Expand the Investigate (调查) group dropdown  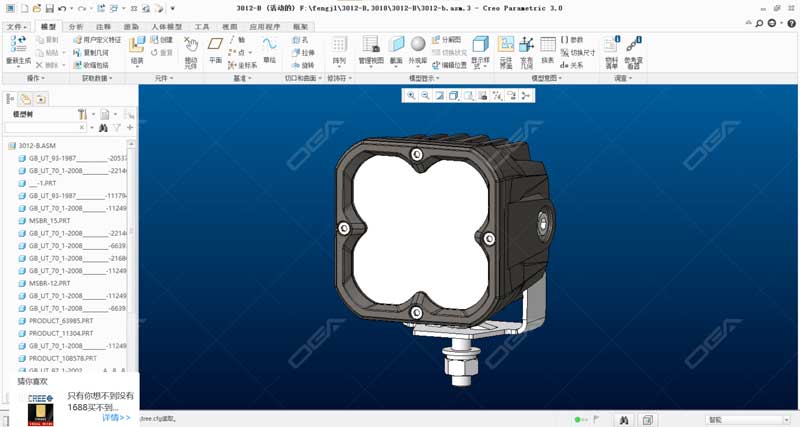click(623, 78)
